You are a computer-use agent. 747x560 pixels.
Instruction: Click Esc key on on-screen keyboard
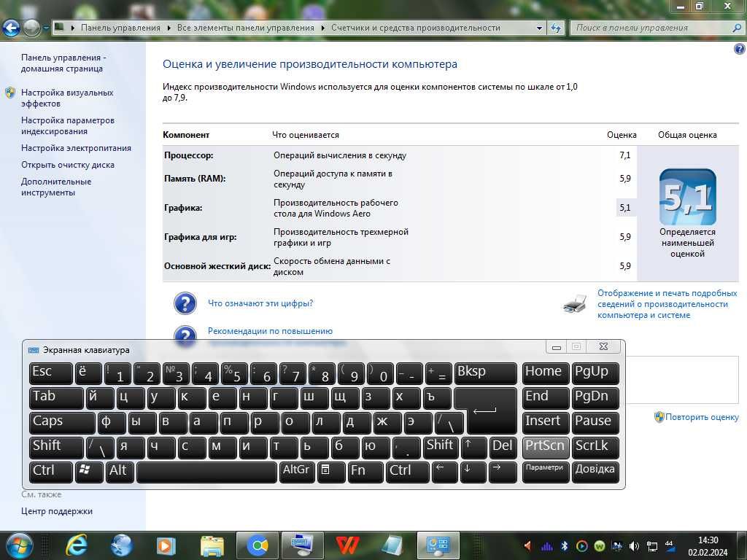click(51, 373)
